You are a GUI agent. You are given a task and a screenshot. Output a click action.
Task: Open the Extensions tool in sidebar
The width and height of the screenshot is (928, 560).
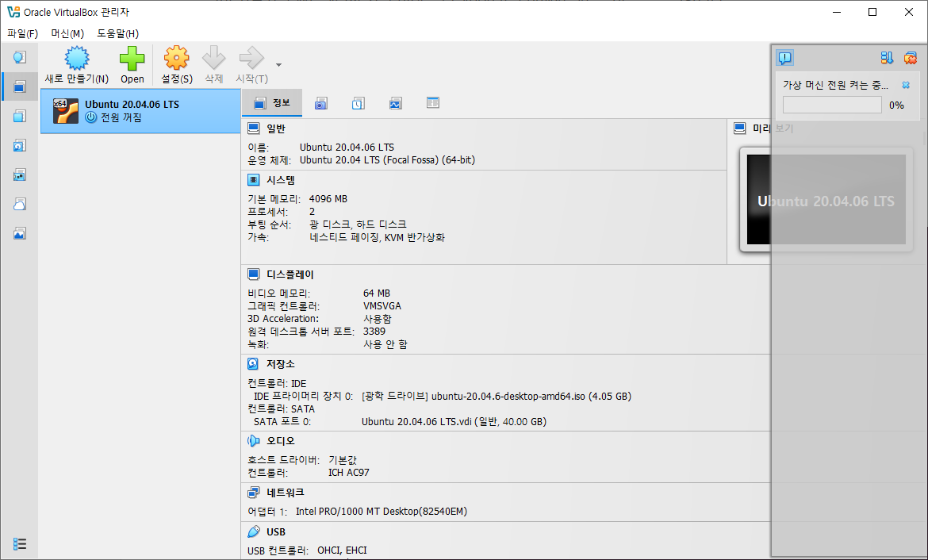20,116
